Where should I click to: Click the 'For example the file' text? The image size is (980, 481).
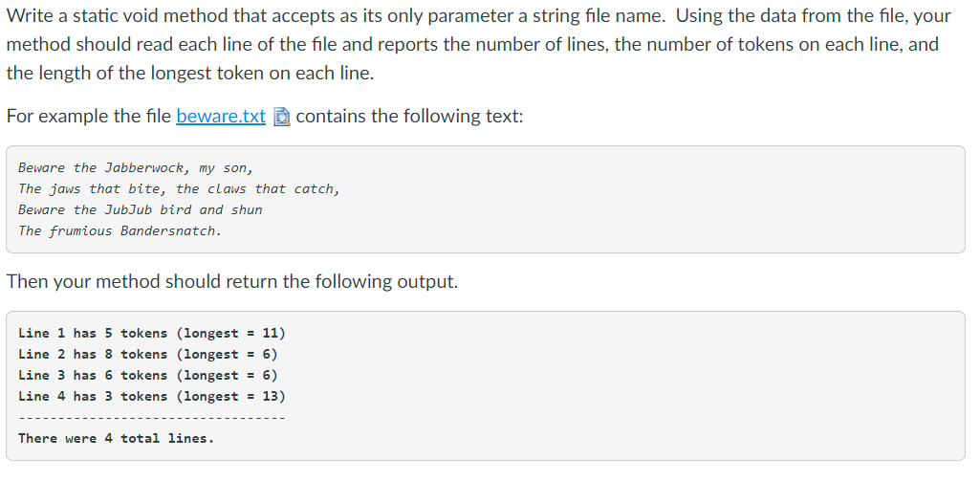89,117
